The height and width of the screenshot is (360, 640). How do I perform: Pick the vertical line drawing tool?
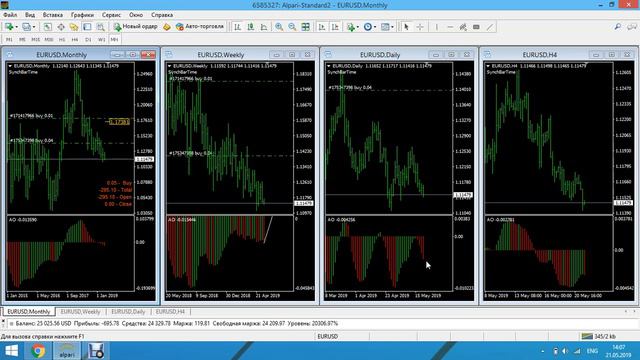click(436, 27)
